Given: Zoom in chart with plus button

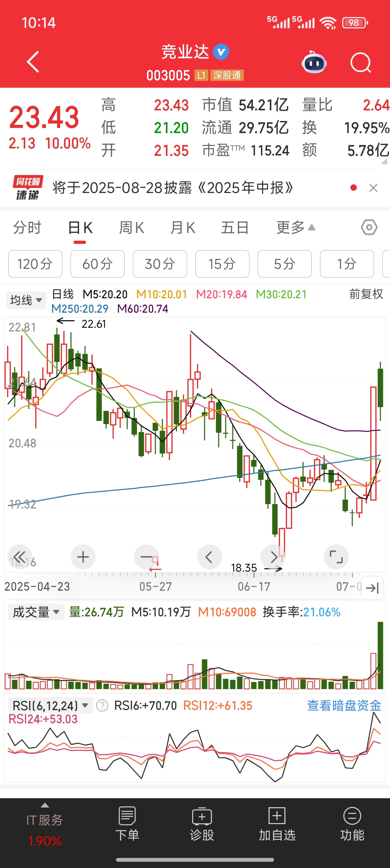Looking at the screenshot, I should [83, 557].
